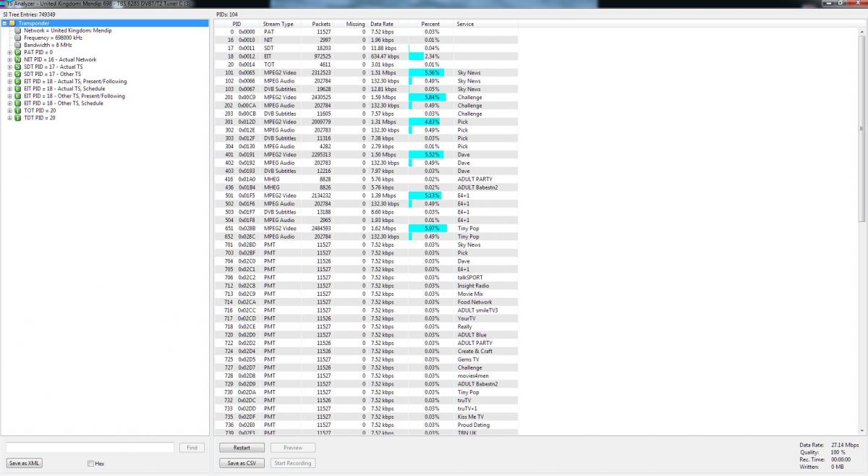Viewport: 868px width, 476px height.
Task: Expand the TDT PID = 20 node
Action: tap(10, 117)
